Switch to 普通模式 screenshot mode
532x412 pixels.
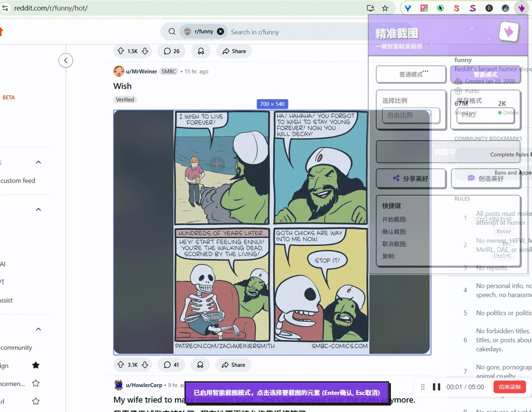411,74
